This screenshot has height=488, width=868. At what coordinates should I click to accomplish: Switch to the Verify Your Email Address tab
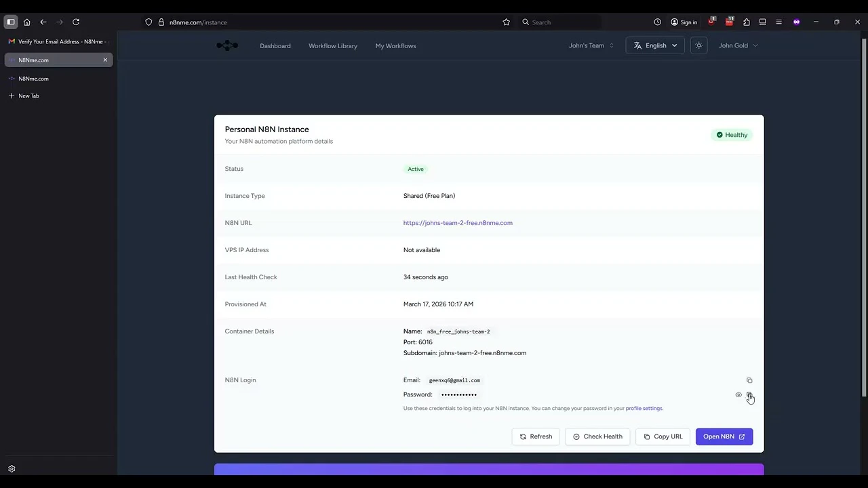[x=58, y=41]
